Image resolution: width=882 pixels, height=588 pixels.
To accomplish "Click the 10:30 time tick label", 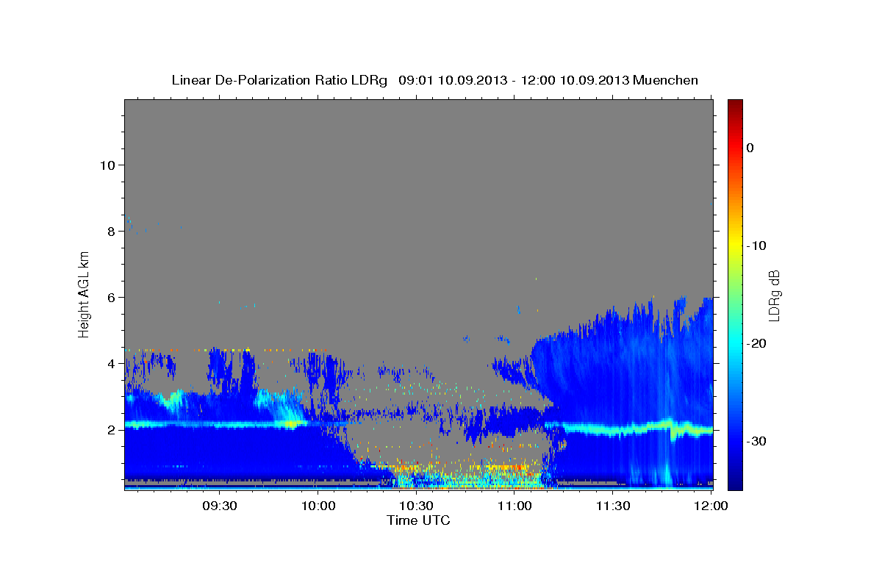I will tap(416, 506).
